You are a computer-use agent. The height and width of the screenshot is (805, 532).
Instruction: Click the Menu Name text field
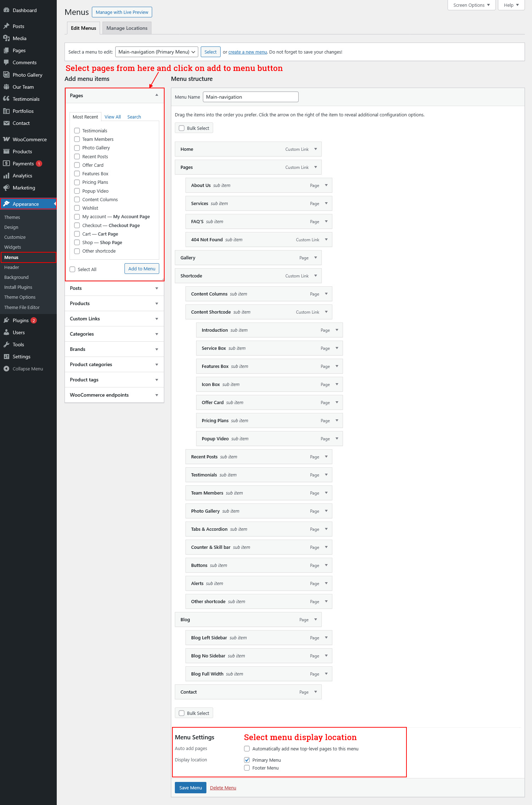[x=250, y=97]
